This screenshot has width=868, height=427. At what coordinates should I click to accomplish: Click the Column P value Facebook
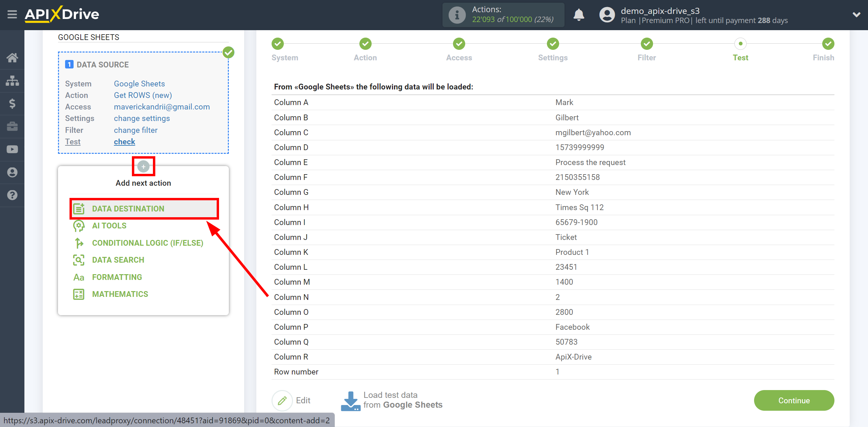tap(572, 327)
